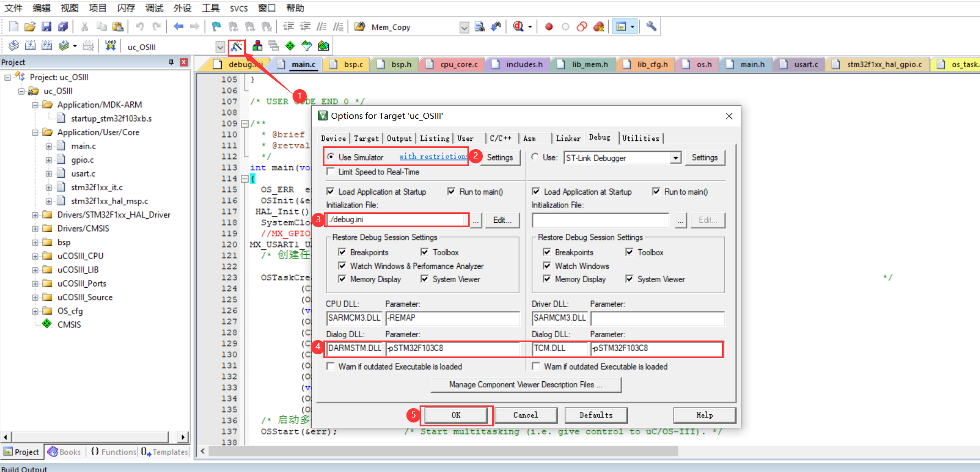Toggle the Project Window view icon
Viewport: 980px width, 472px height.
(621, 26)
